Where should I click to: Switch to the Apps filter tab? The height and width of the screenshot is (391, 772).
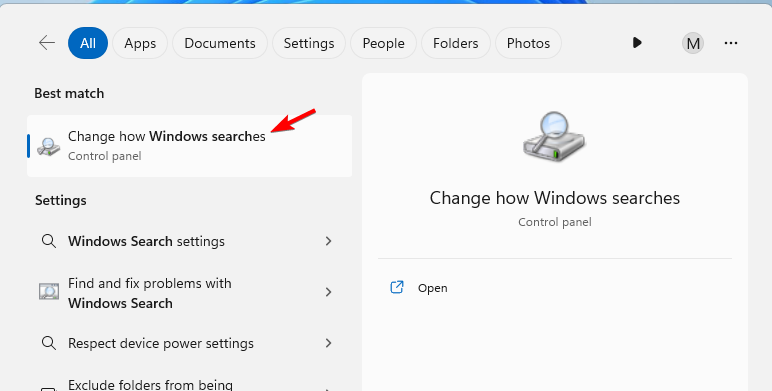[x=140, y=43]
